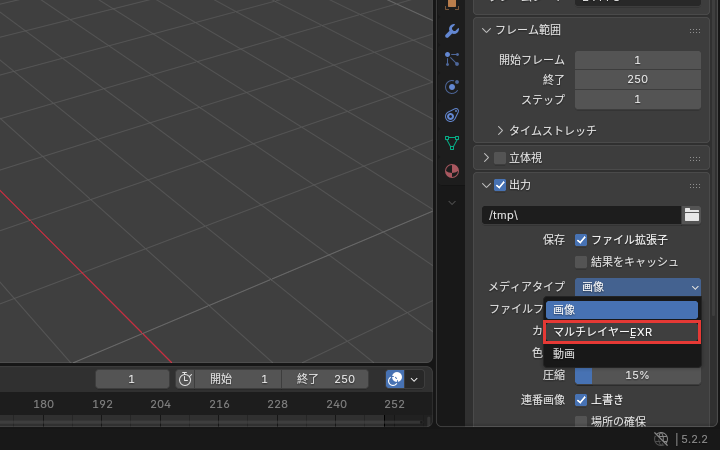Collapse the フレーム範囲 panel

tap(486, 30)
